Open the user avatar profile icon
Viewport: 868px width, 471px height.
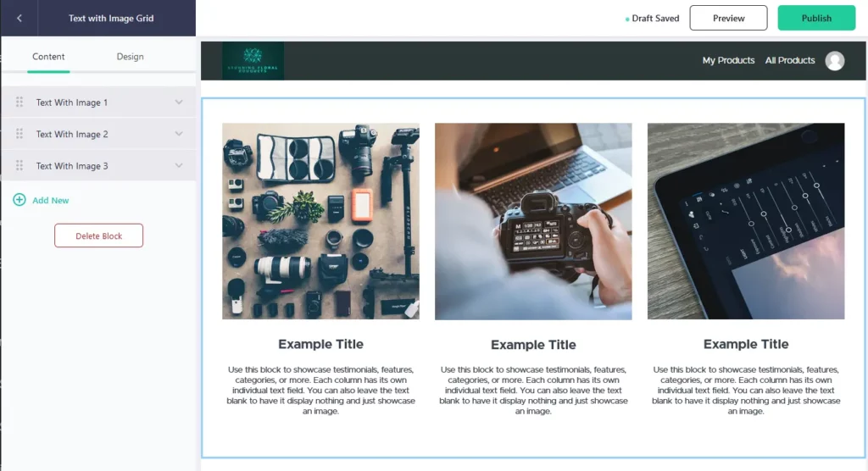835,60
